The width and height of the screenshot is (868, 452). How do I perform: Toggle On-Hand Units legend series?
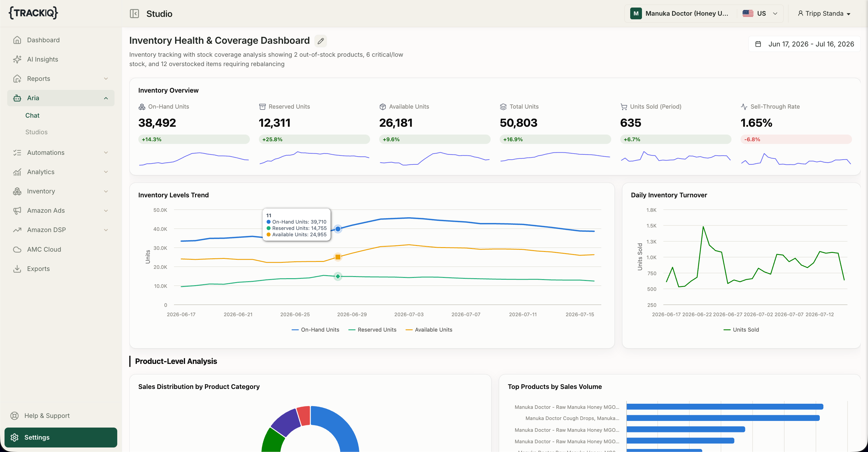[315, 329]
